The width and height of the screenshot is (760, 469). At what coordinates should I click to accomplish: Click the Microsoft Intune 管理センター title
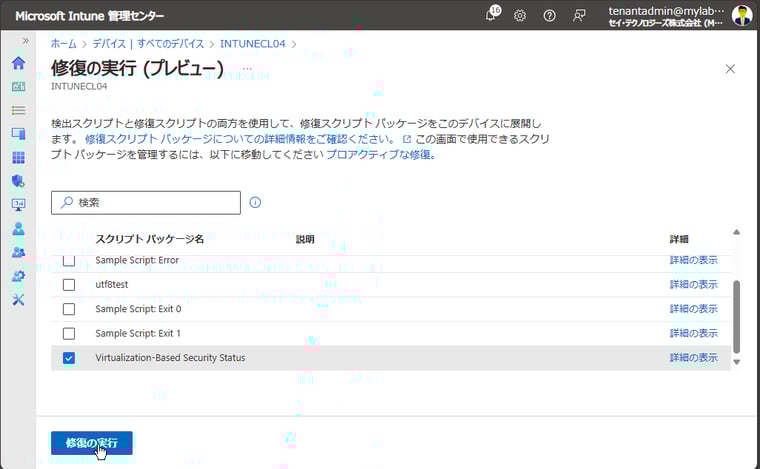(x=90, y=16)
